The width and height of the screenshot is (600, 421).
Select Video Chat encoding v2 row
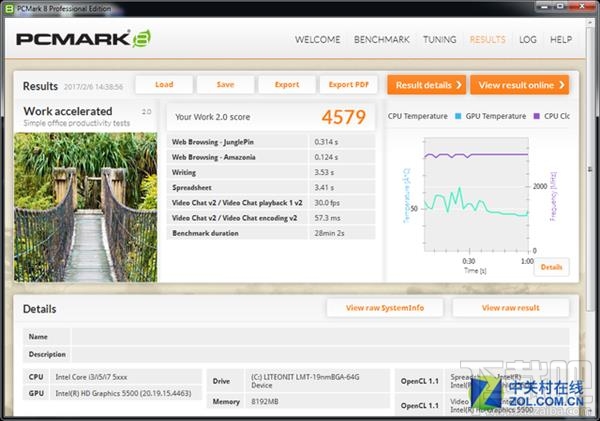(x=271, y=218)
